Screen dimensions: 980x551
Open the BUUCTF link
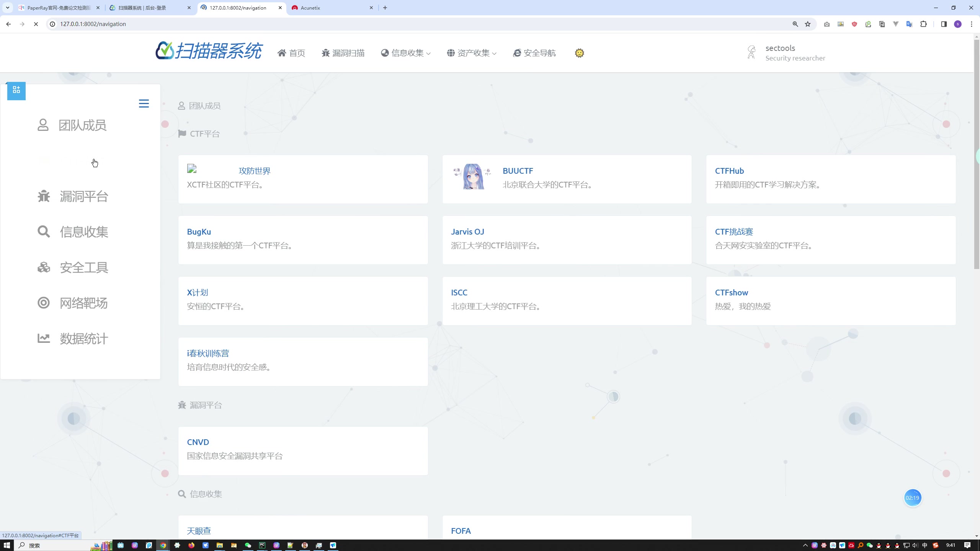click(x=518, y=171)
